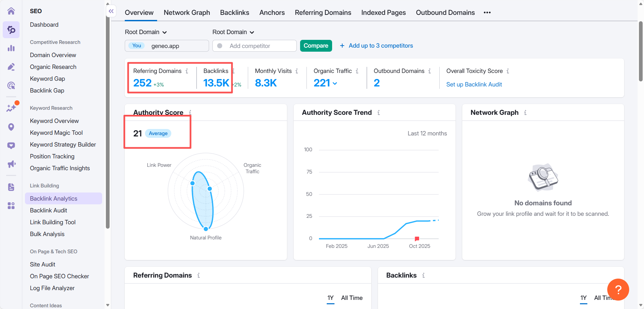Click the info icon beside Monthly Visits
Viewport: 644px width, 309px height.
(x=297, y=71)
